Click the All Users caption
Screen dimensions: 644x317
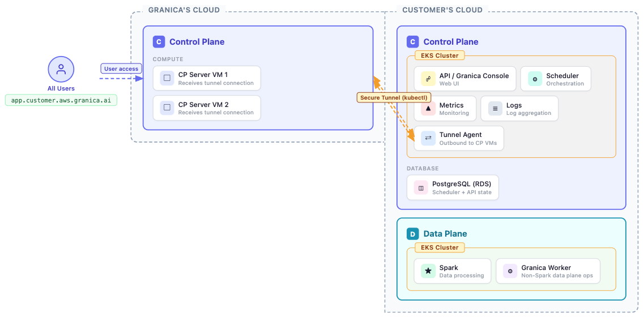pos(61,88)
